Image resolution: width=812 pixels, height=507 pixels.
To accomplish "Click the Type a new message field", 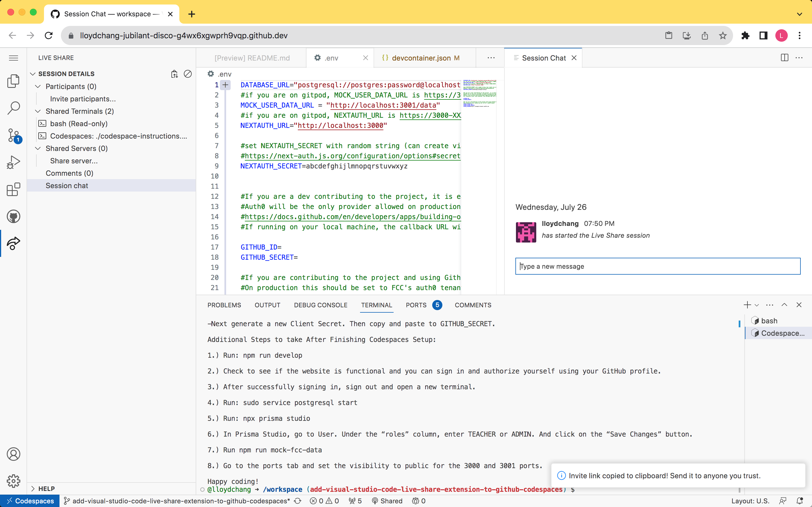I will point(657,266).
